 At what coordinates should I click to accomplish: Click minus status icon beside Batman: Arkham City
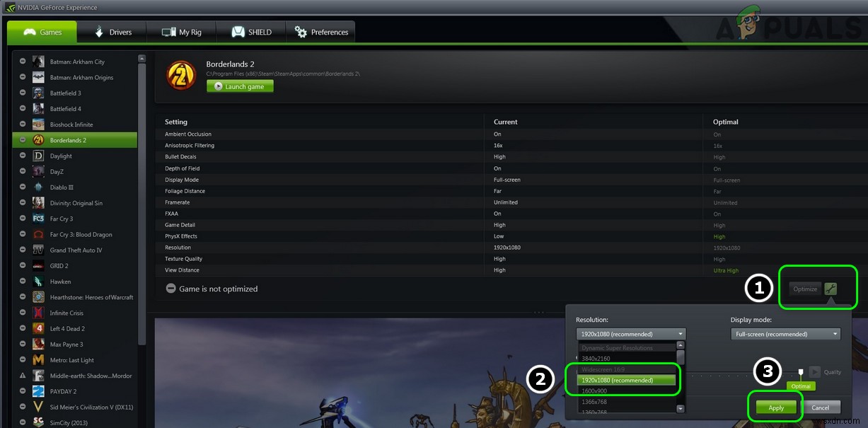pos(23,62)
